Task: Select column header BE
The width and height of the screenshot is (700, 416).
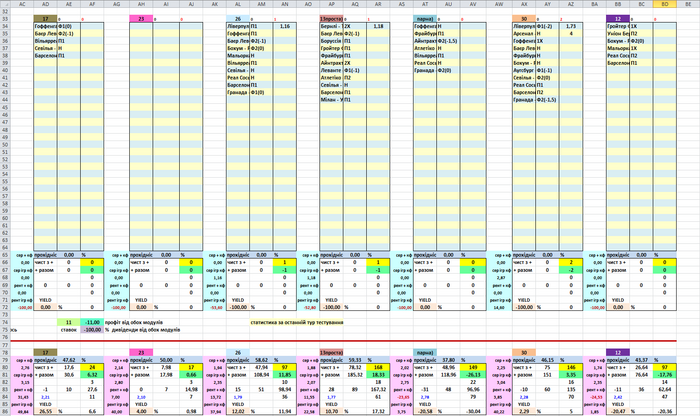Action: coord(688,4)
